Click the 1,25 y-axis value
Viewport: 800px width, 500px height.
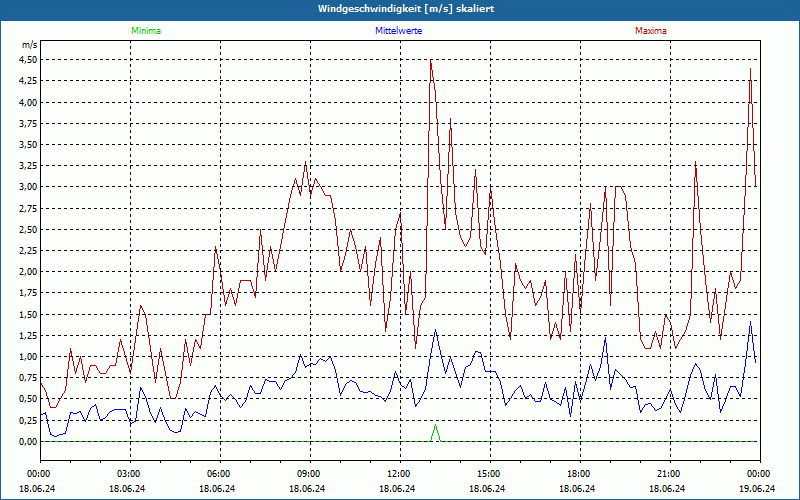pos(28,335)
